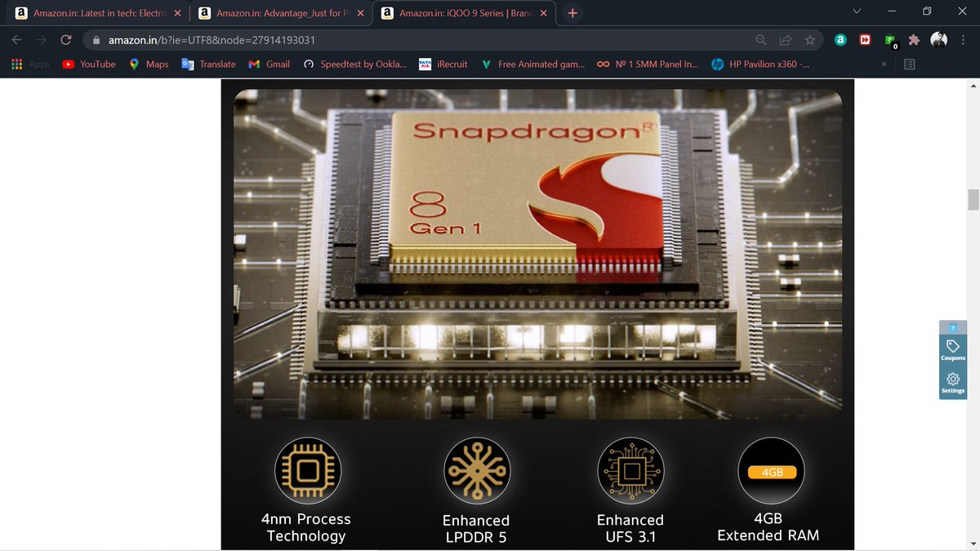
Task: Close the Advantage_Just for Pr tab
Action: [x=360, y=13]
